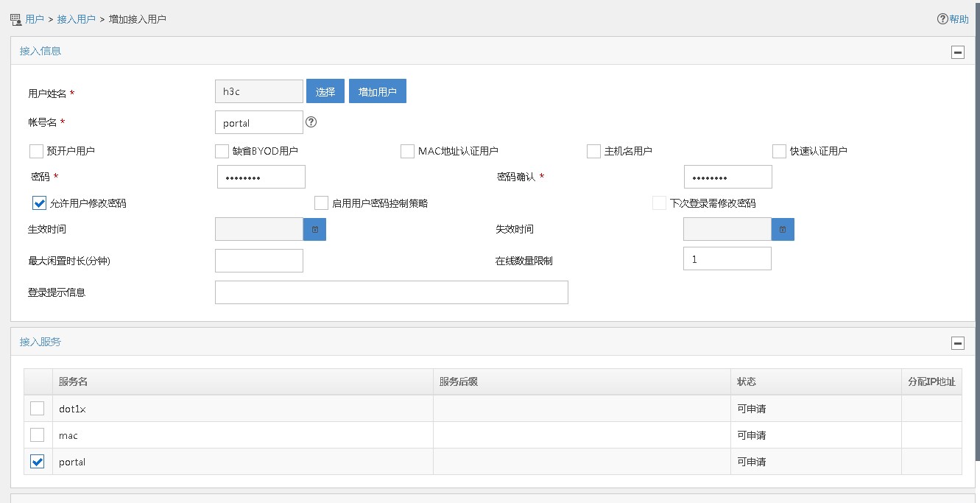Screen dimensions: 980x503
Task: Click the user breadcrumb icon
Action: [x=16, y=19]
